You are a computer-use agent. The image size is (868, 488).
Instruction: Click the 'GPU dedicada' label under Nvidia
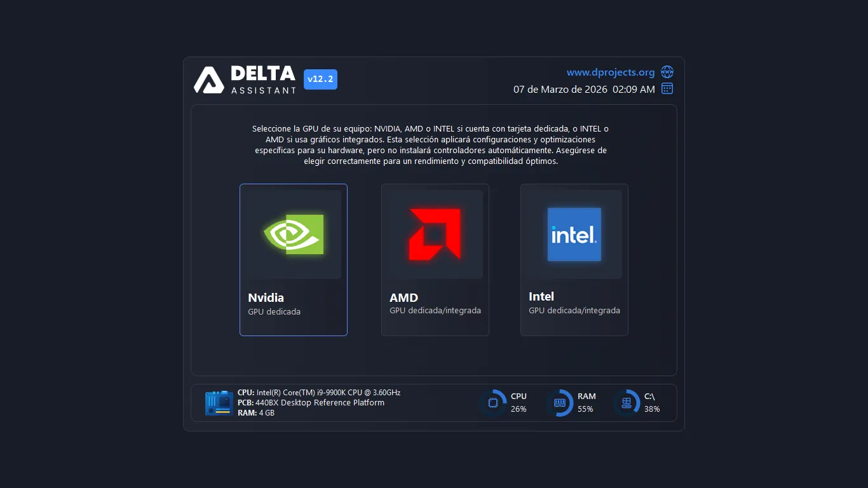click(274, 312)
